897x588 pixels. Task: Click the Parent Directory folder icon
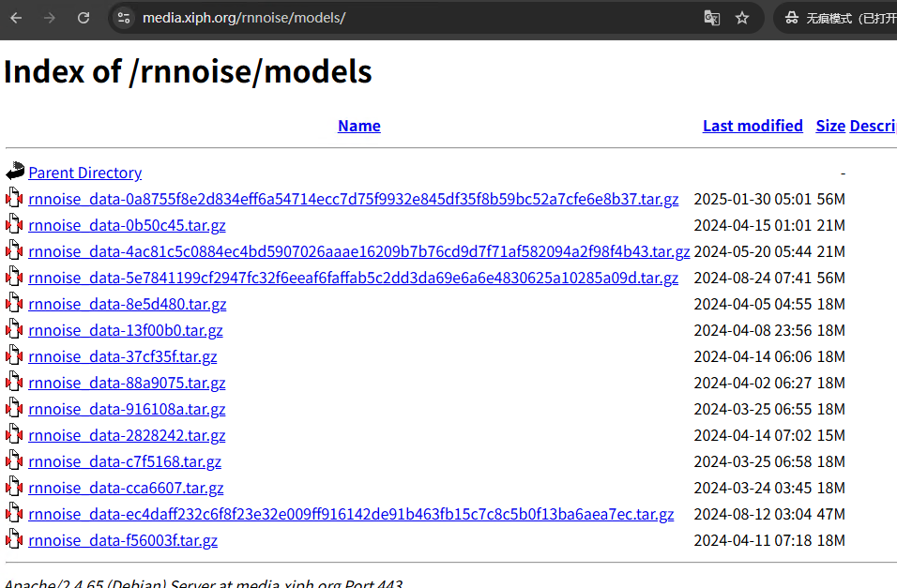[14, 172]
